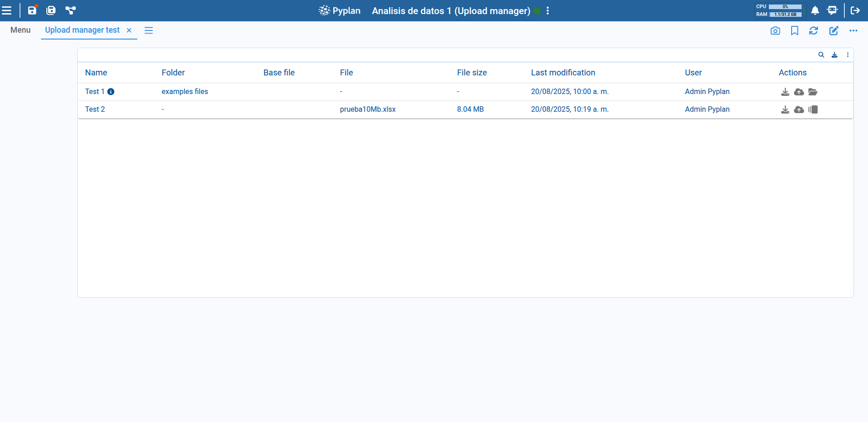The width and height of the screenshot is (868, 422).
Task: Click the cloud upload icon for Test 2
Action: 799,109
